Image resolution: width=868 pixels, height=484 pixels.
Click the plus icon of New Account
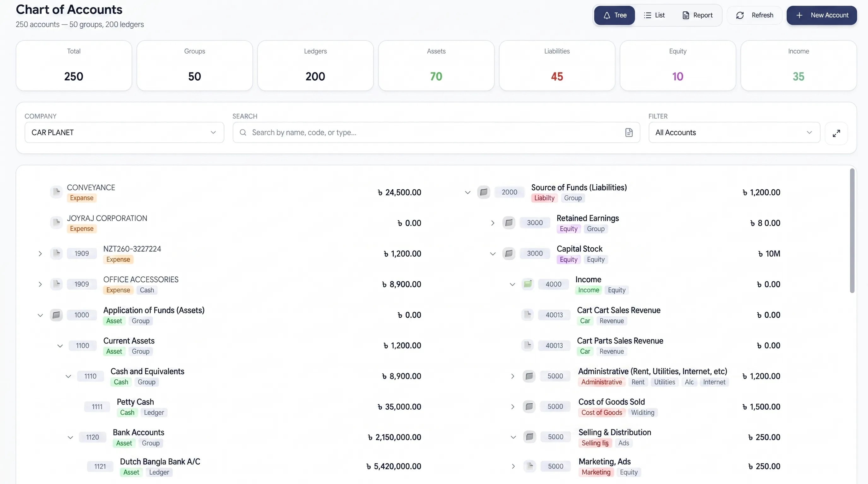pos(799,15)
